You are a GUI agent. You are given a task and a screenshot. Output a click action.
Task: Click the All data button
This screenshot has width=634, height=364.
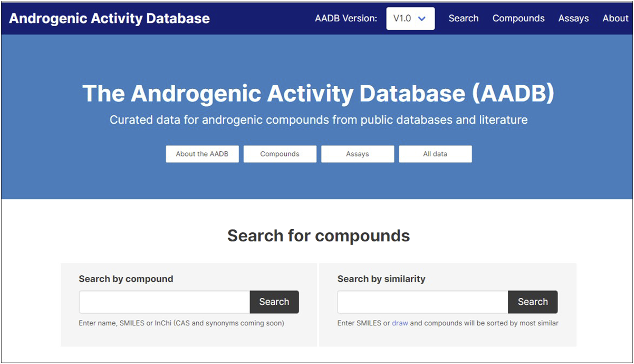435,154
